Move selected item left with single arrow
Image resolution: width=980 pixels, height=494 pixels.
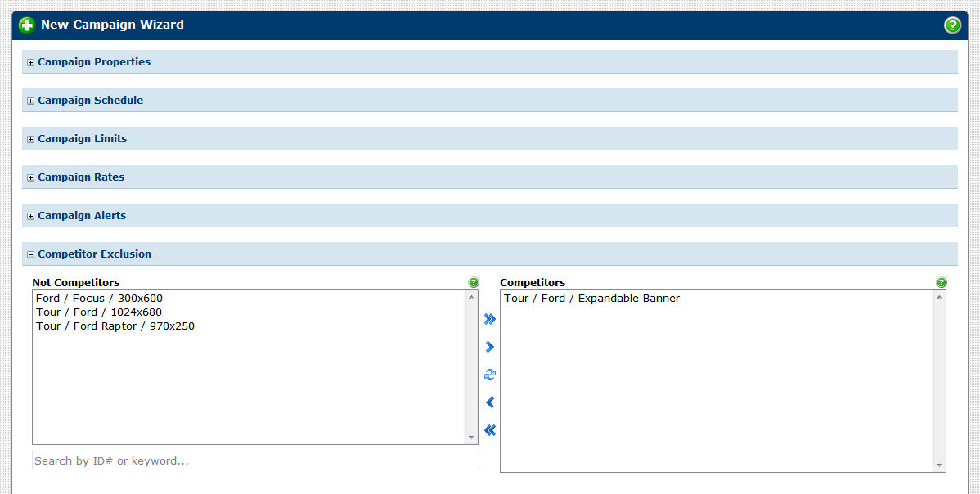click(x=490, y=402)
